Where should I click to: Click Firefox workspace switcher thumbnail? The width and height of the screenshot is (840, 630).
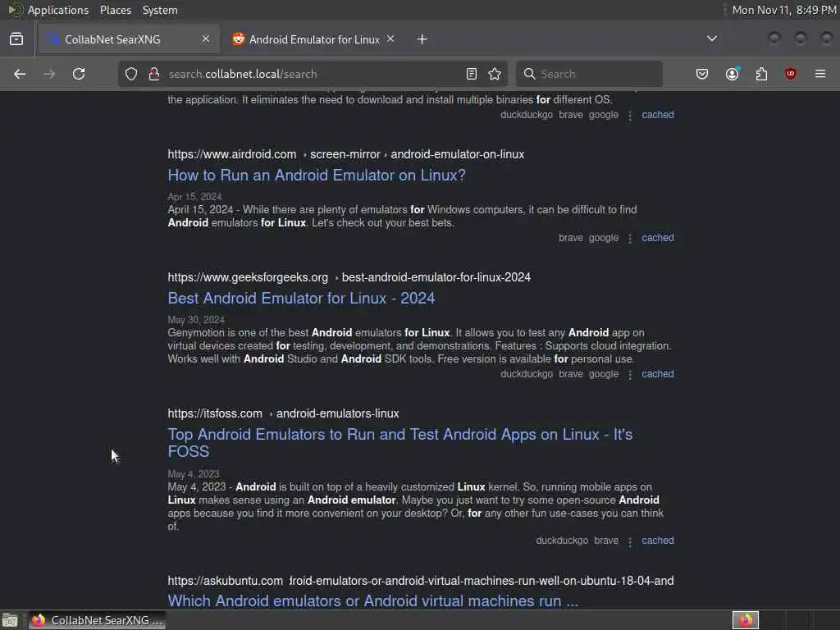click(745, 620)
